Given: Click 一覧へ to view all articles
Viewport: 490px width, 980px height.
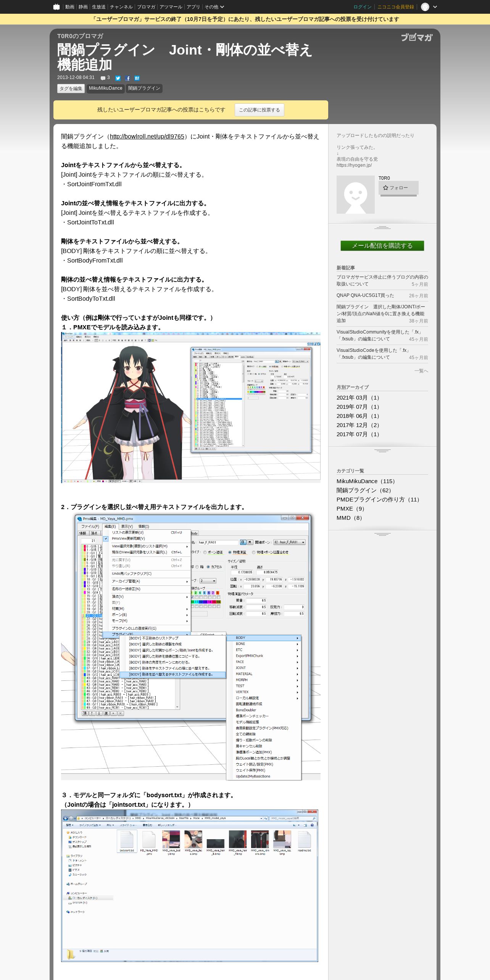Looking at the screenshot, I should click(x=421, y=371).
